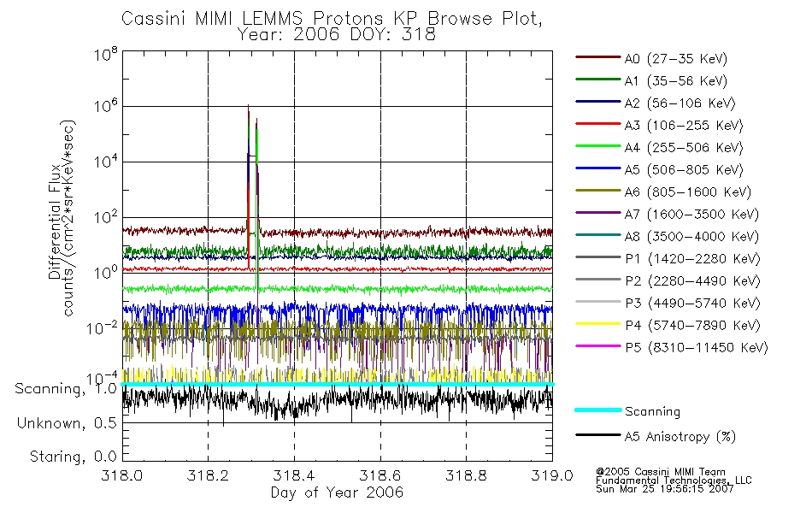Click the 318.2 x-axis tick label

coord(208,475)
